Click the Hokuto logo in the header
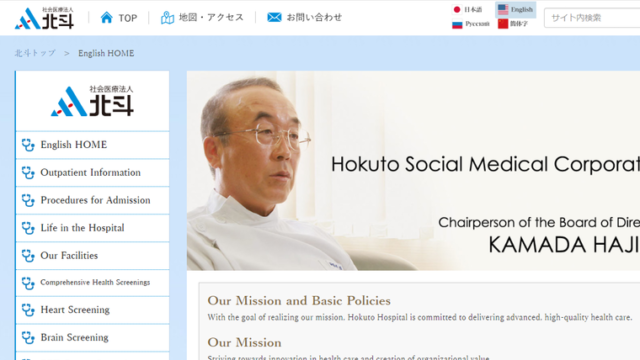Viewport: 640px width, 360px height. (x=44, y=18)
